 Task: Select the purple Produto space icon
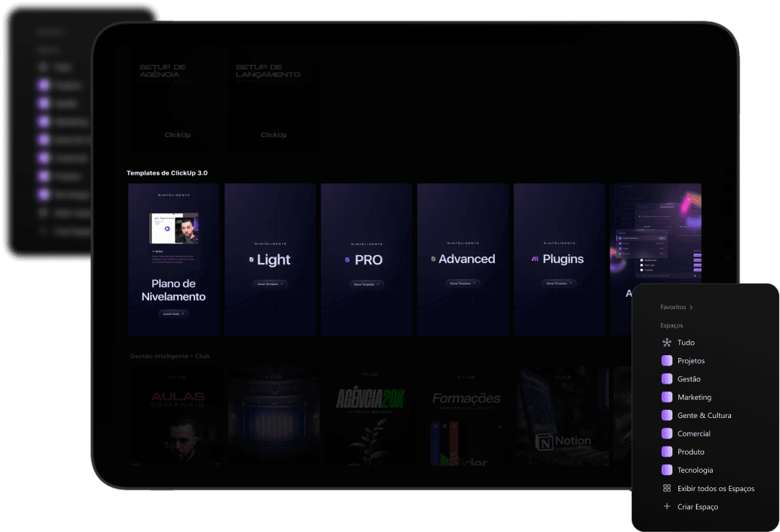pyautogui.click(x=667, y=452)
